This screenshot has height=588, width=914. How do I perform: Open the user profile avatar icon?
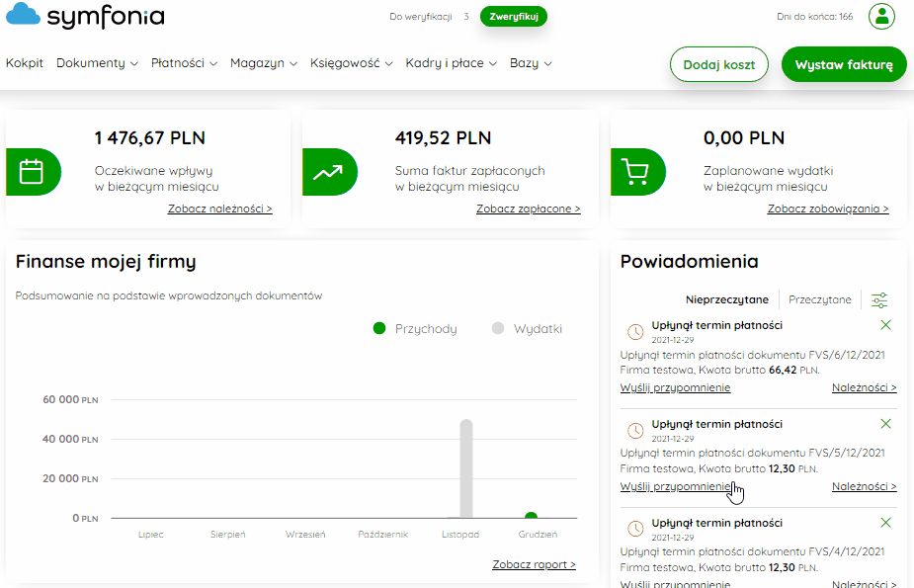pos(881,17)
